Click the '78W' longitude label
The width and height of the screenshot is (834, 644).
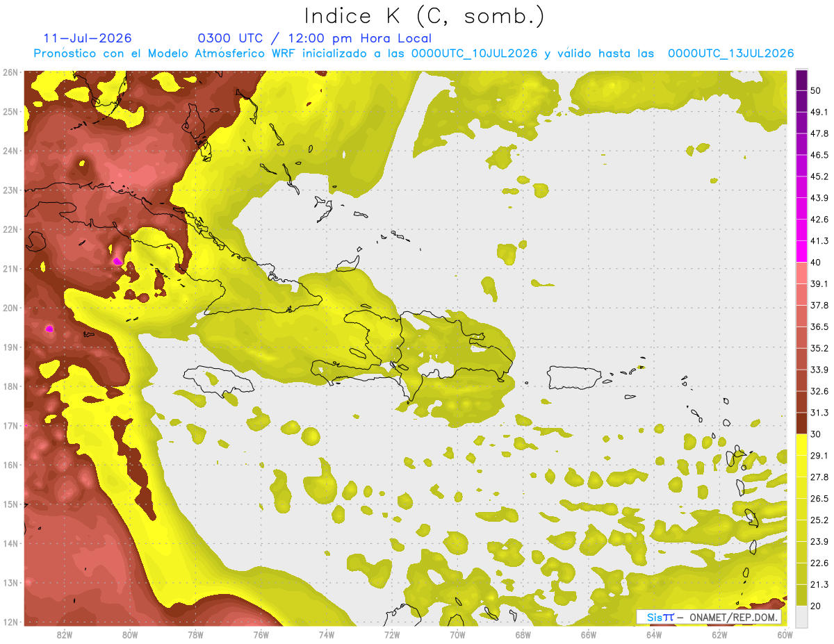195,635
